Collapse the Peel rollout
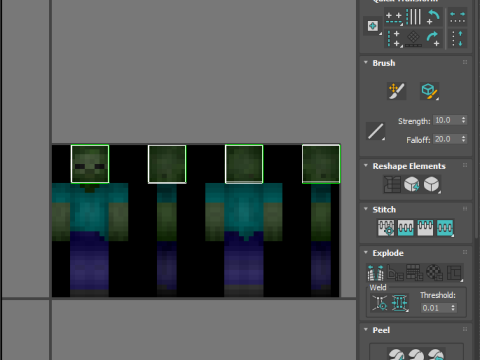Viewport: 480px width, 360px height. click(366, 330)
